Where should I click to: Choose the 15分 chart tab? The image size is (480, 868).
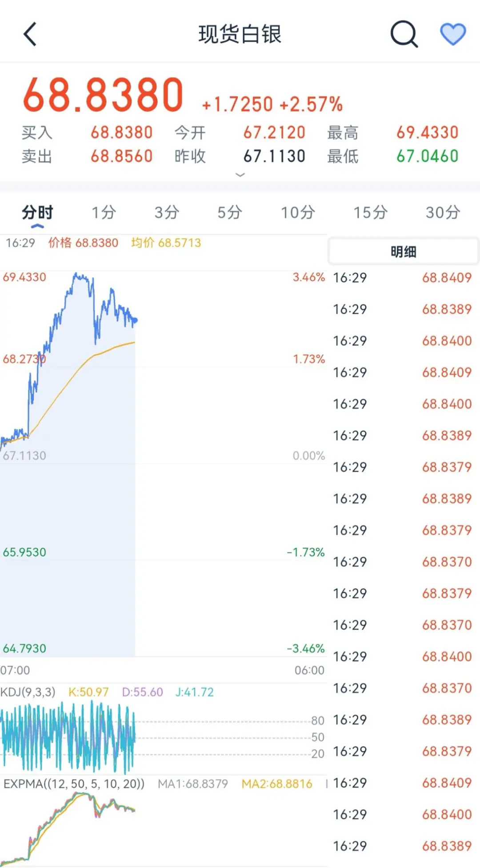pos(370,212)
